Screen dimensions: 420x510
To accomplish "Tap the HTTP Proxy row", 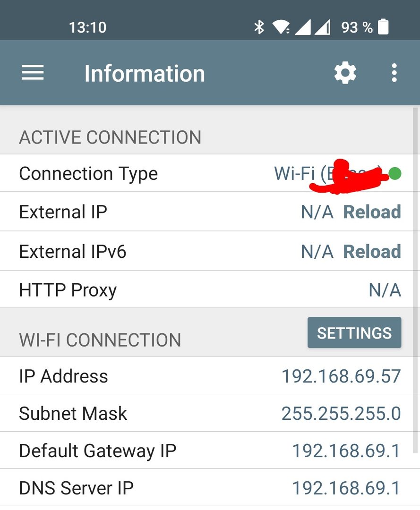I will pyautogui.click(x=210, y=290).
